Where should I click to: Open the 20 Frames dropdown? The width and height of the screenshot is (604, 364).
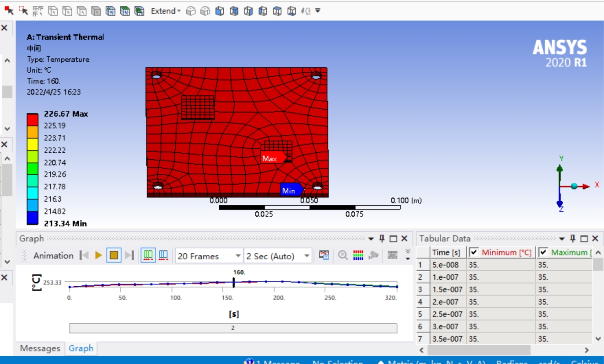coord(238,256)
